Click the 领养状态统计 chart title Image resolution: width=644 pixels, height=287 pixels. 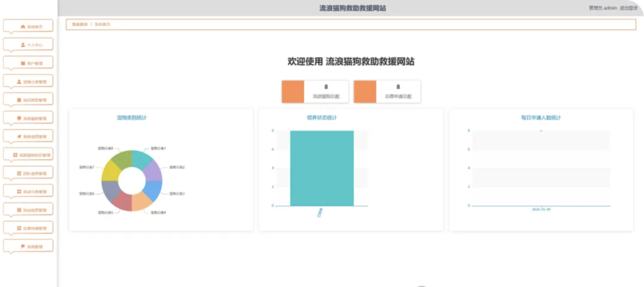pyautogui.click(x=322, y=118)
